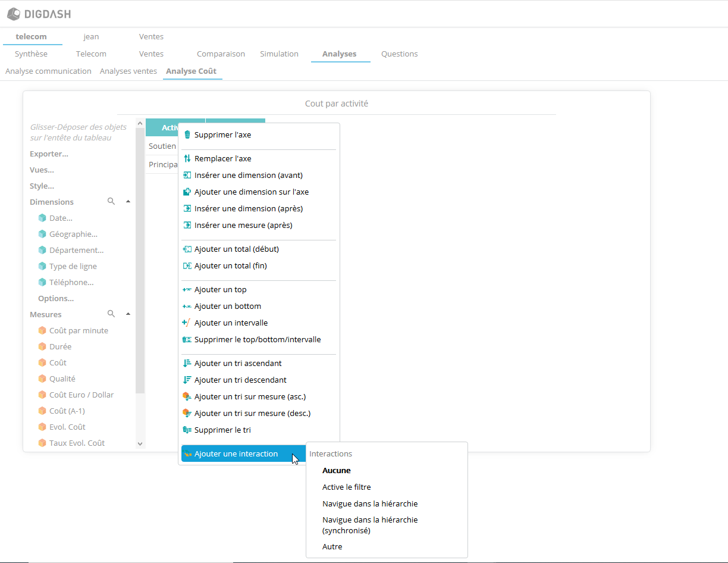Click the sidebar vertical scrollbar thumb

coord(140,261)
